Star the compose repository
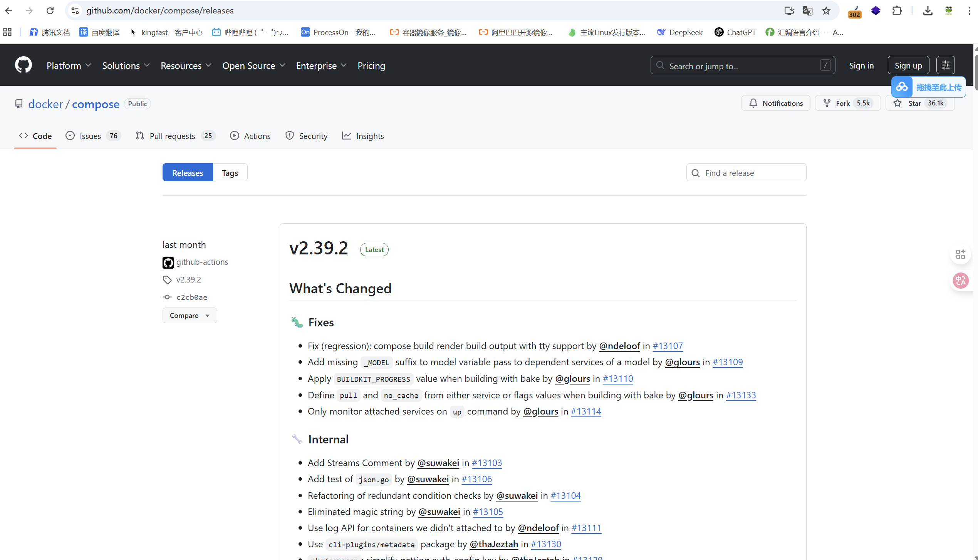The width and height of the screenshot is (978, 560). tap(920, 103)
